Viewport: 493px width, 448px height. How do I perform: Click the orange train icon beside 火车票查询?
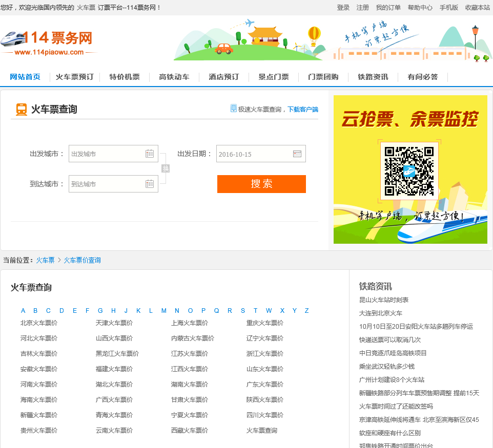[x=22, y=110]
